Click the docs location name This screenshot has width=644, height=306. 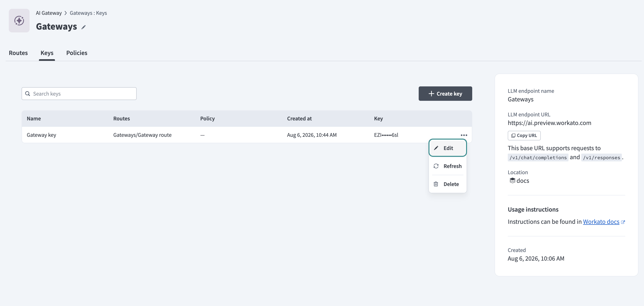pyautogui.click(x=523, y=181)
